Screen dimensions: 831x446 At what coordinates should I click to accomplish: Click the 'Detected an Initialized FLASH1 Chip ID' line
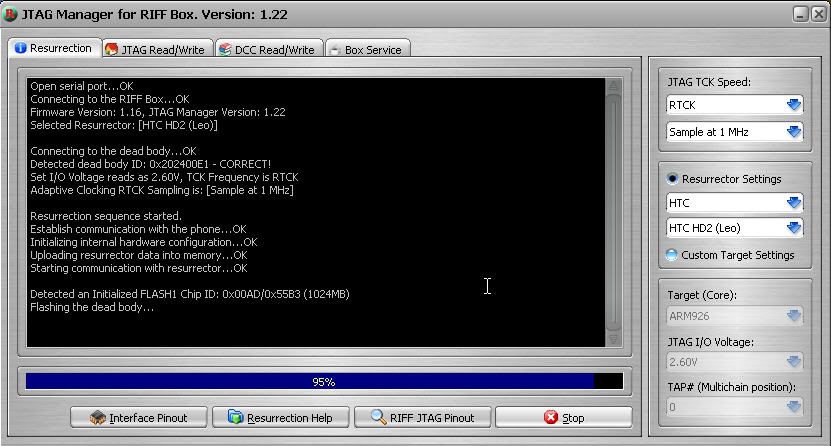pos(190,294)
